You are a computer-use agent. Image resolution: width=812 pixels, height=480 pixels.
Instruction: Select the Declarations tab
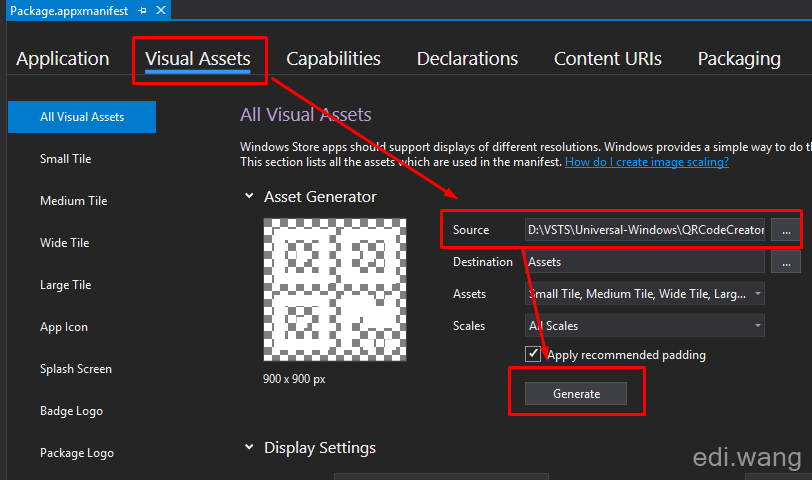pyautogui.click(x=467, y=59)
